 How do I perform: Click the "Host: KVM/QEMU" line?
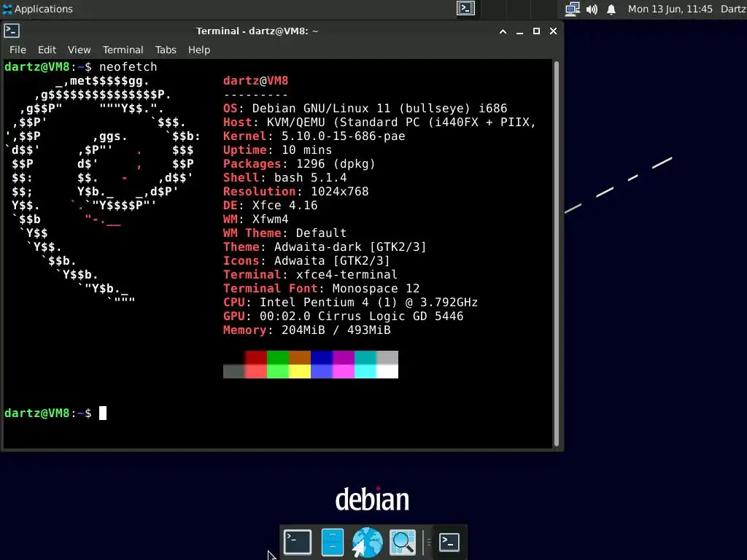(379, 122)
